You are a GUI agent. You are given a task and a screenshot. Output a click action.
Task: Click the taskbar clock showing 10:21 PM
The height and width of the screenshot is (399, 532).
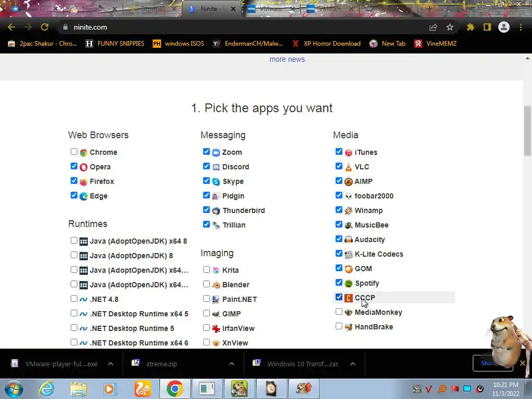(506, 389)
